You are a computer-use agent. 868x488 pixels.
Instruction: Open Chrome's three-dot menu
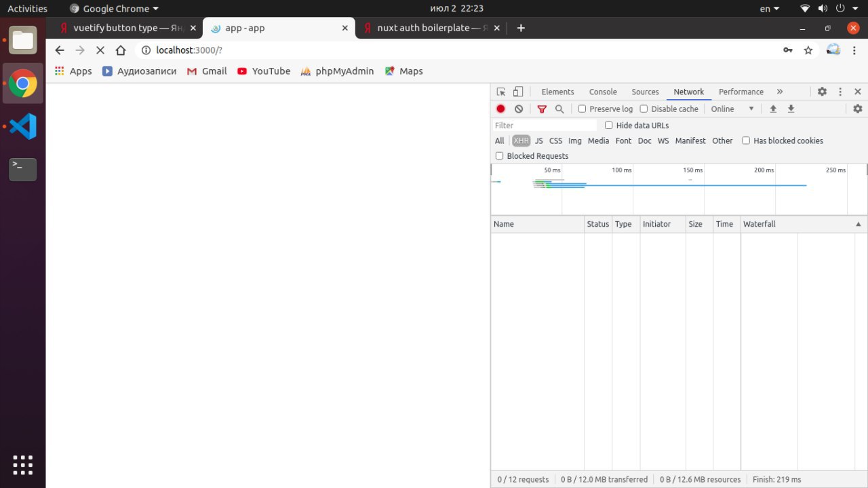coord(854,50)
